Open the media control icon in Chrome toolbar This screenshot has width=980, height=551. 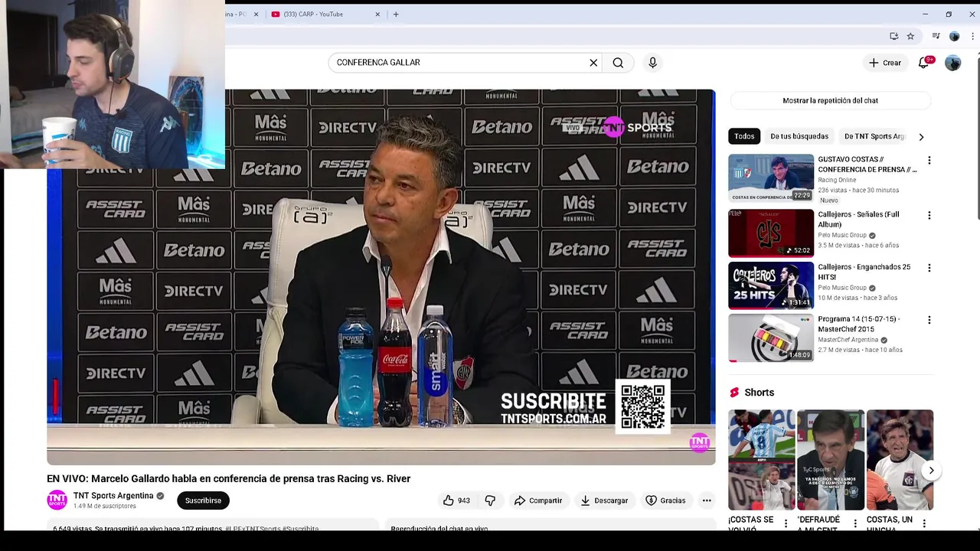click(x=936, y=36)
